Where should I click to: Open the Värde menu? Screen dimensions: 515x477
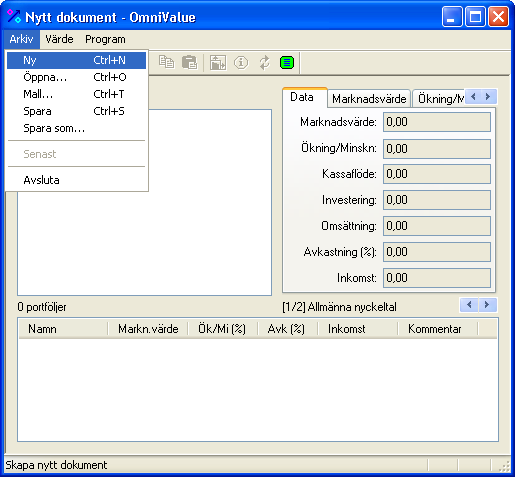59,39
